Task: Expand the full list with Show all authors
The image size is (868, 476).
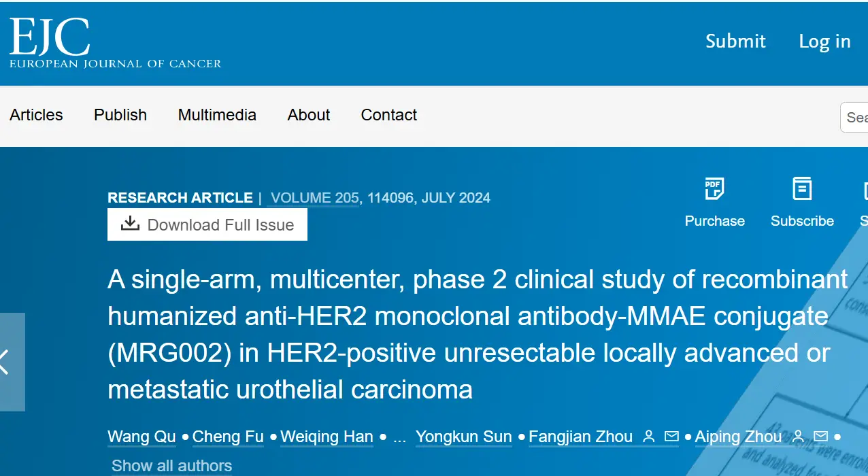Action: pos(171,466)
